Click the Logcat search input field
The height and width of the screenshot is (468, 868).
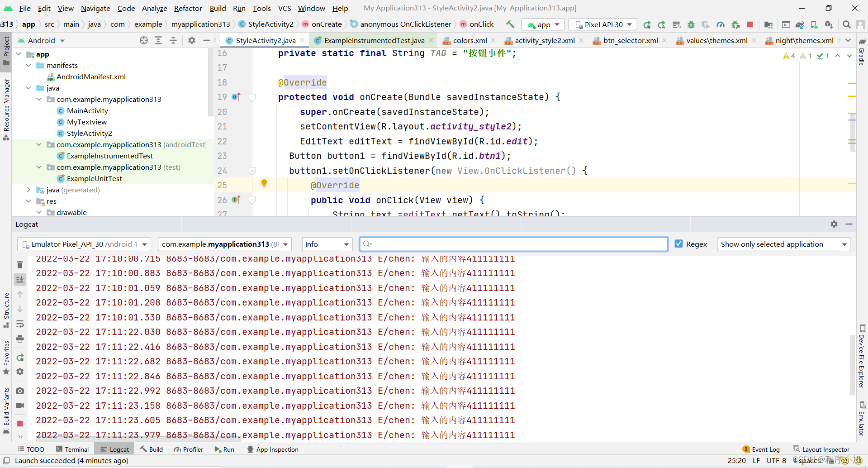pyautogui.click(x=514, y=244)
